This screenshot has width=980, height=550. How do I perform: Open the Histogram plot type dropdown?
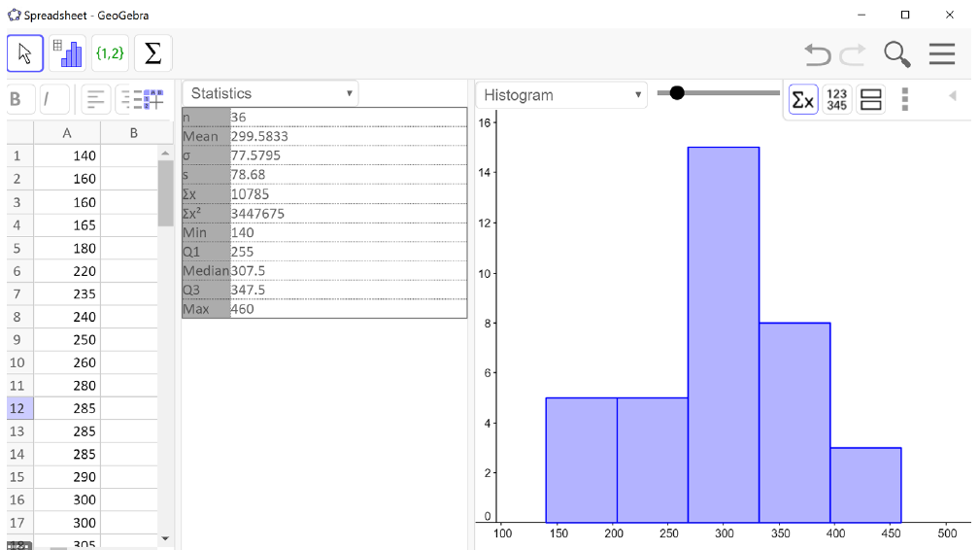[561, 95]
